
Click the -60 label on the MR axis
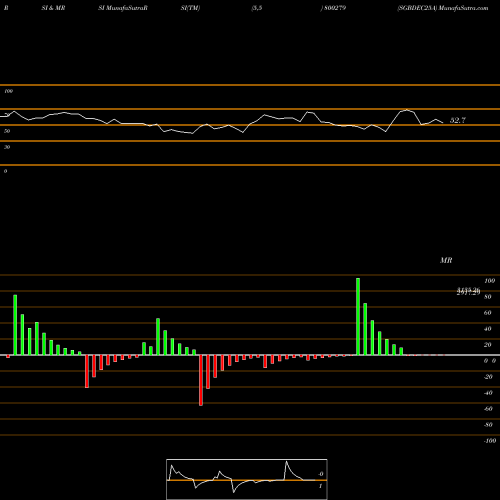(488, 409)
